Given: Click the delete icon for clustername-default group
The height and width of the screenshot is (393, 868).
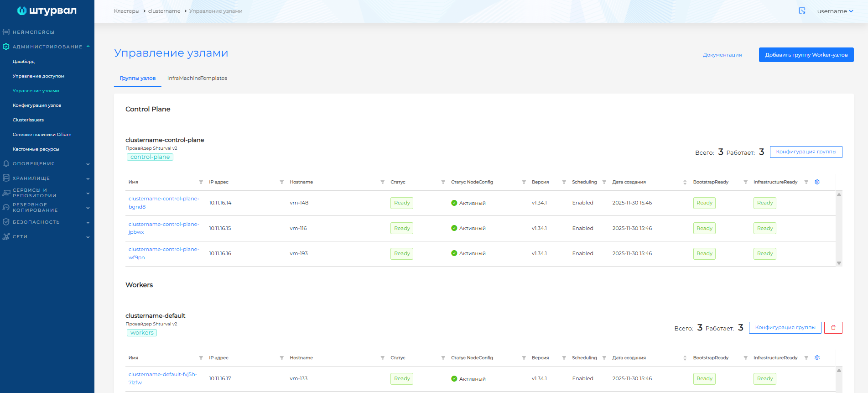Looking at the screenshot, I should pyautogui.click(x=833, y=328).
